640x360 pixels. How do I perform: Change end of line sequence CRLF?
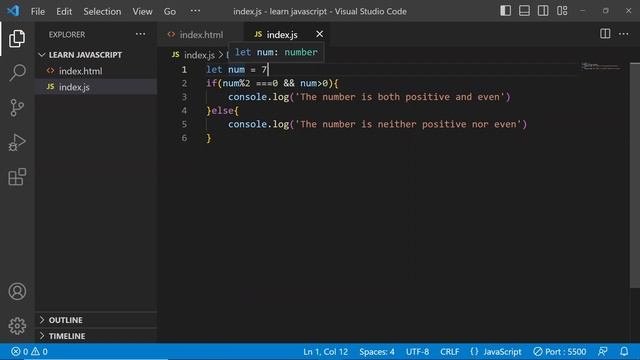click(449, 351)
